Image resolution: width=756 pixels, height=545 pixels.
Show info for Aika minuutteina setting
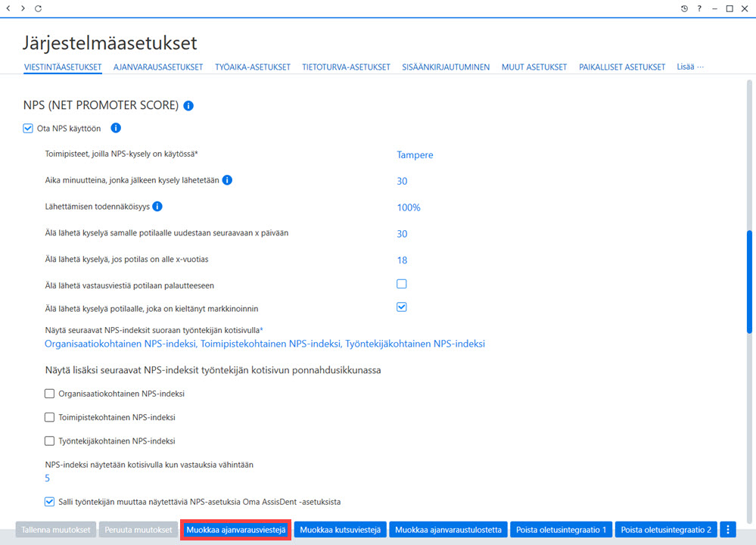point(227,180)
